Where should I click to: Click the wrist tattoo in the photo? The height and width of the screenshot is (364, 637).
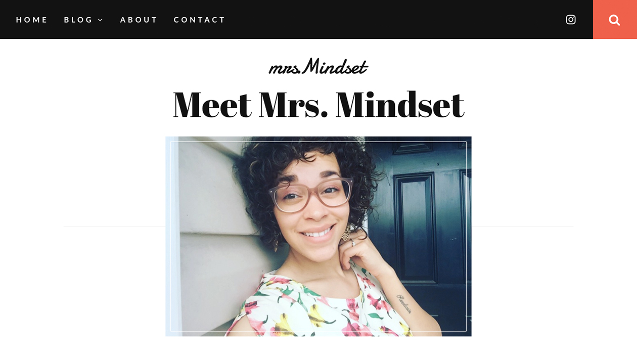[x=404, y=304]
